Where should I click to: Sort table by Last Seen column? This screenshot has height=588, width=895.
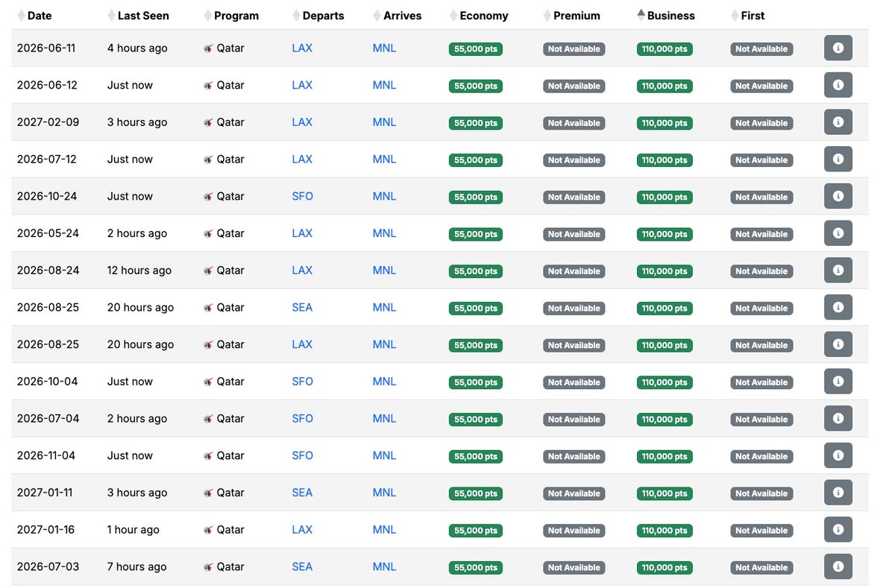(138, 16)
